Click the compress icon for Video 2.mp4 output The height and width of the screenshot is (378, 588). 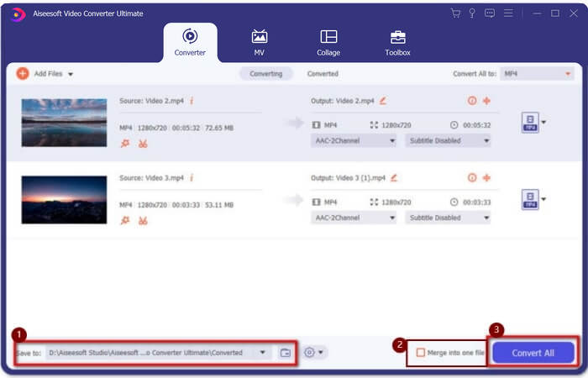point(486,101)
